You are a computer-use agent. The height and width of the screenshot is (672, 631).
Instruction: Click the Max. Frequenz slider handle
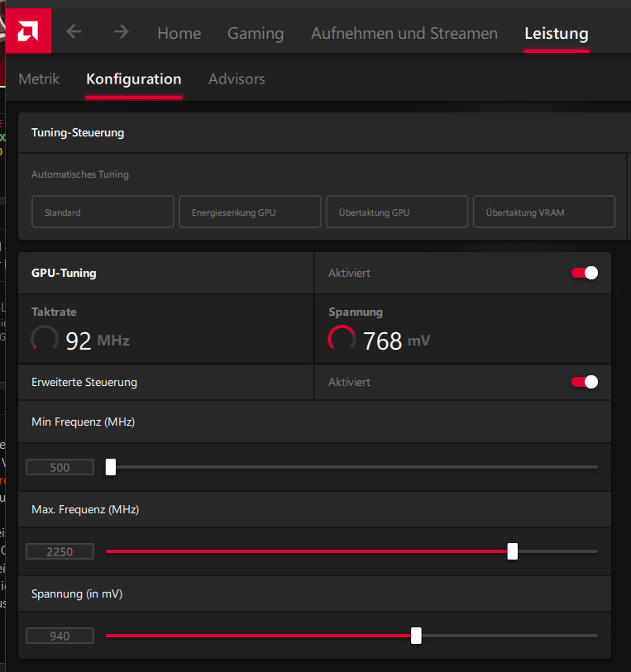(512, 551)
